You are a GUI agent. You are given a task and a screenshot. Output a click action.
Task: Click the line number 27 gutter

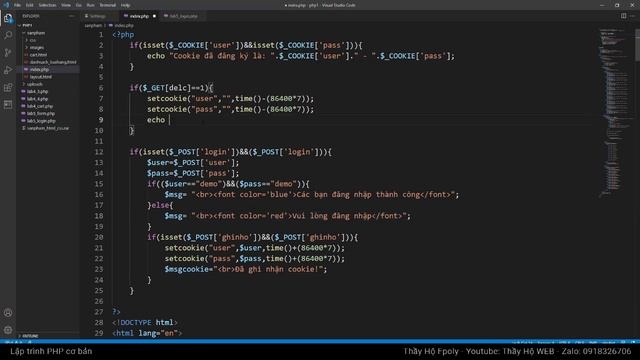click(99, 312)
